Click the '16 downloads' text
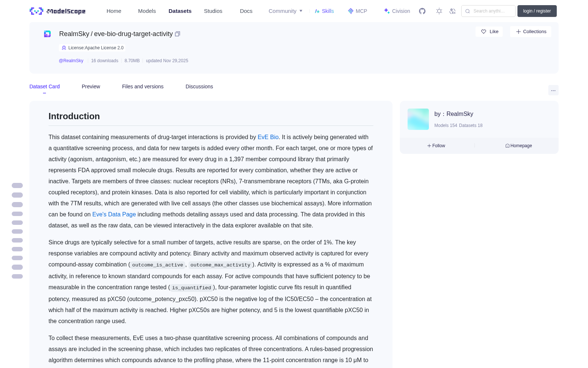The height and width of the screenshot is (368, 588). pos(105,61)
